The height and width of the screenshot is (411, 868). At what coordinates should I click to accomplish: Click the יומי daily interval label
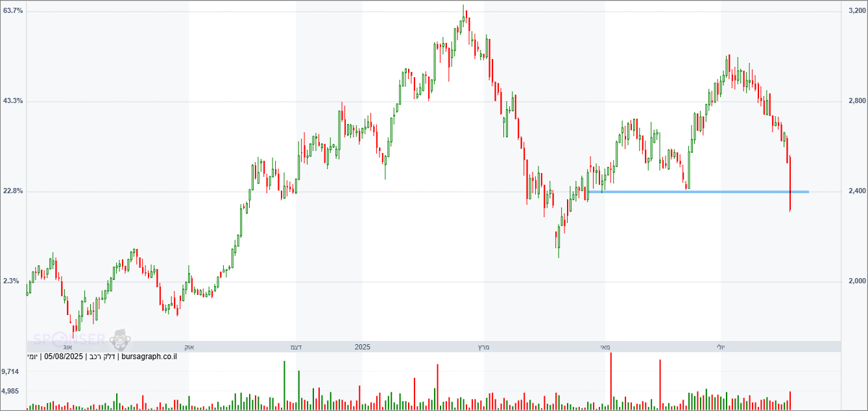click(32, 357)
